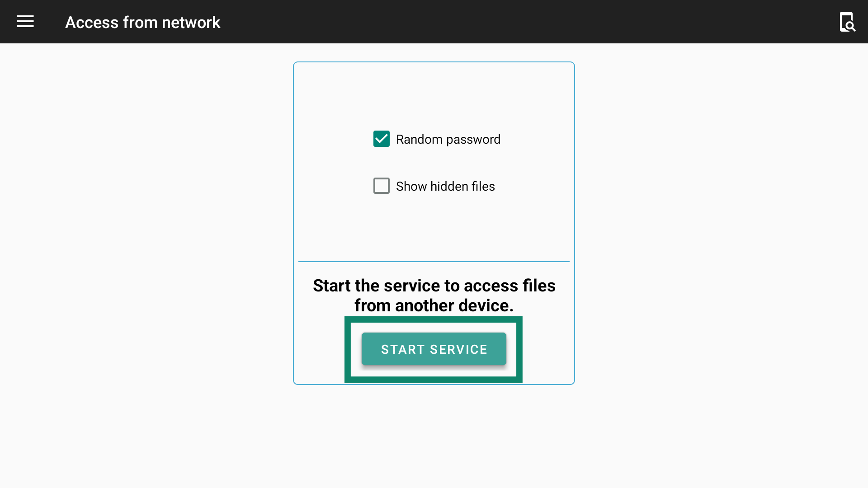The height and width of the screenshot is (488, 868).
Task: Tick the empty box next to Show hidden files
Action: (x=382, y=186)
